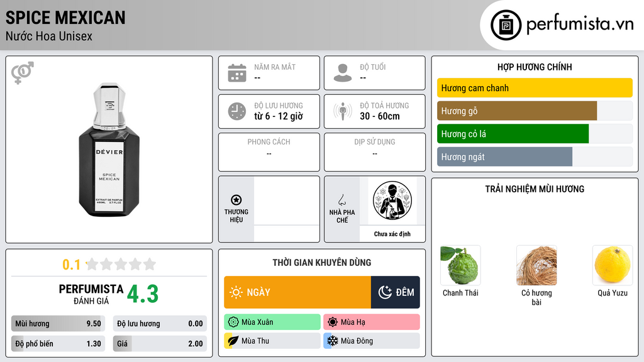Click the sun icon next to Mùa Hạ
This screenshot has height=362, width=644.
coord(333,322)
